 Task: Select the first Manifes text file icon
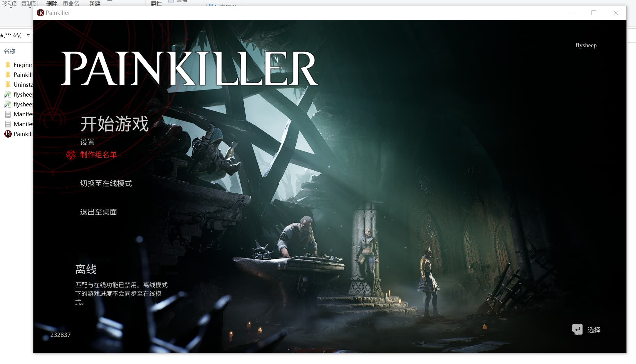8,114
